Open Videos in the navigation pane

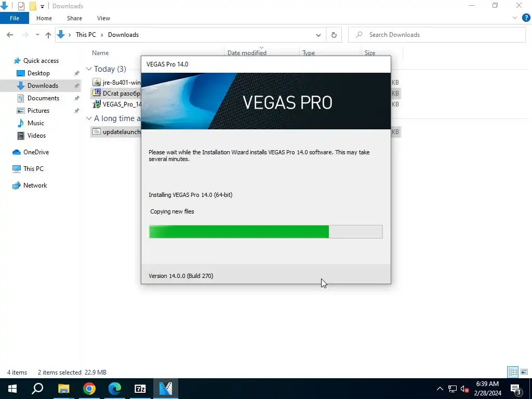coord(36,136)
